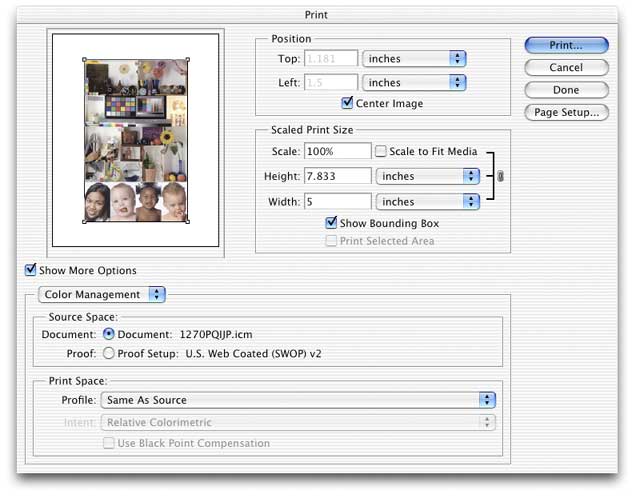The width and height of the screenshot is (636, 498).
Task: Click the chain link constrain proportions icon
Action: (x=501, y=176)
